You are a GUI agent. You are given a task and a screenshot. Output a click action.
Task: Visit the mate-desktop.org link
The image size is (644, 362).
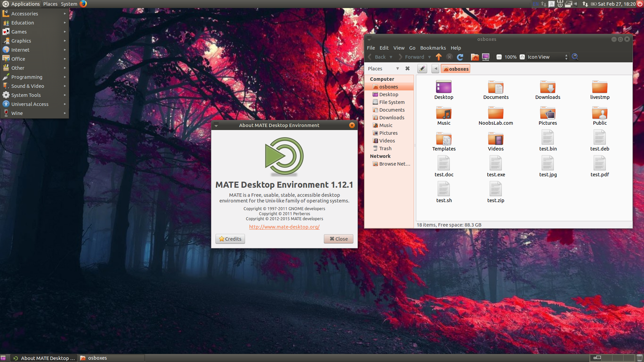(284, 227)
